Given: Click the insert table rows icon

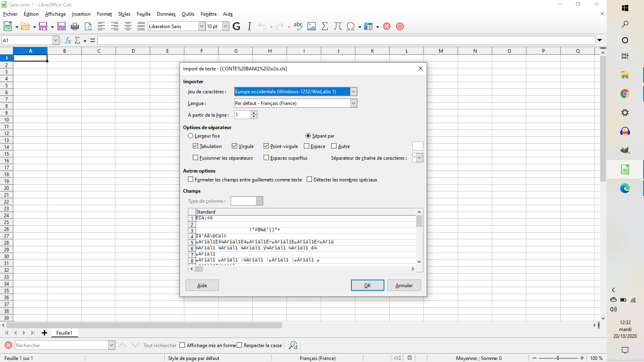Looking at the screenshot, I should (x=368, y=26).
